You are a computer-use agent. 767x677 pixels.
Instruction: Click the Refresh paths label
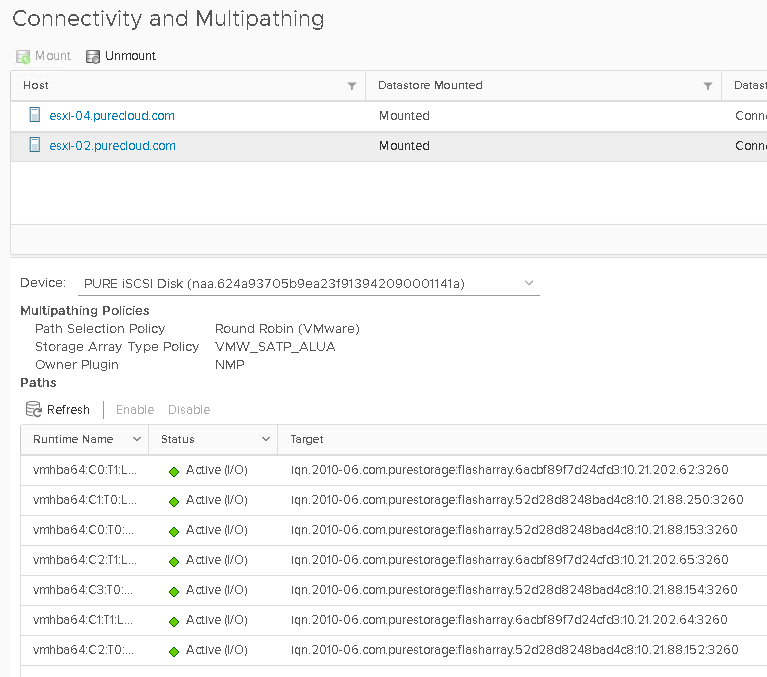68,409
